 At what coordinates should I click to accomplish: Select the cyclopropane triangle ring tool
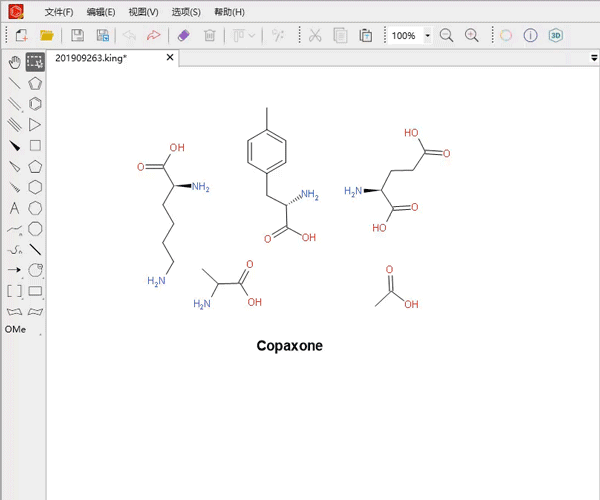[34, 125]
